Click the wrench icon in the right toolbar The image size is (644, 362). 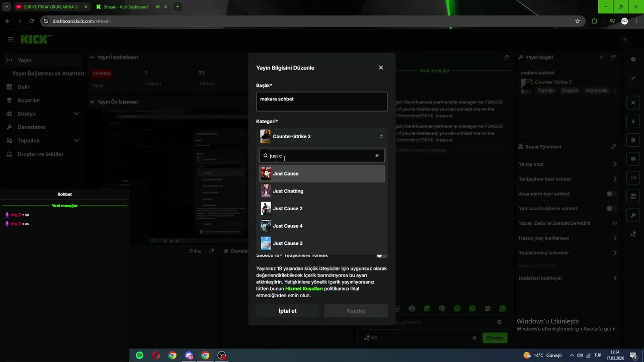(x=633, y=215)
